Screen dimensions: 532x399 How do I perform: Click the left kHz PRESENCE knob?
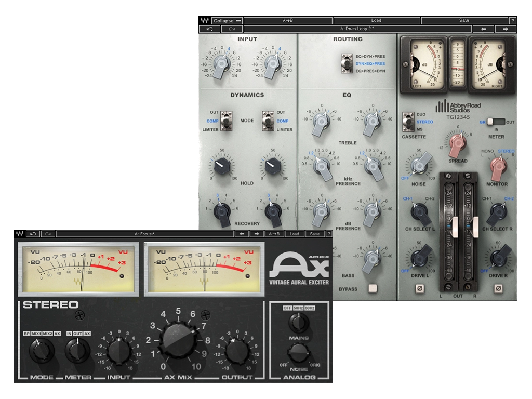pos(321,167)
